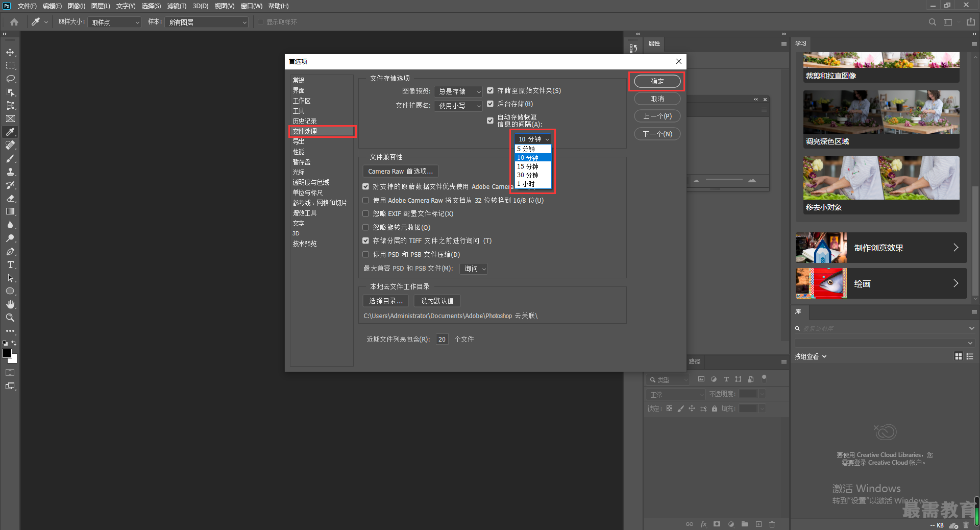Open 图像(I) menu
Viewport: 980px width, 530px height.
tap(77, 6)
